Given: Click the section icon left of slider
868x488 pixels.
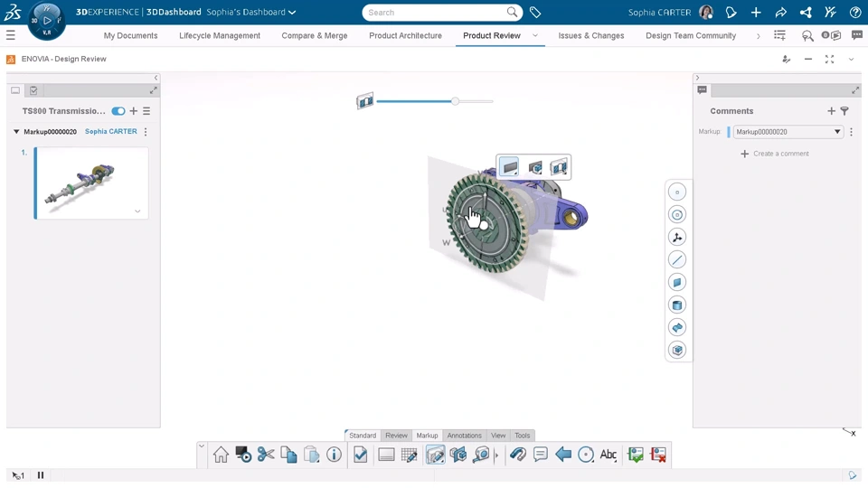Looking at the screenshot, I should point(364,101).
